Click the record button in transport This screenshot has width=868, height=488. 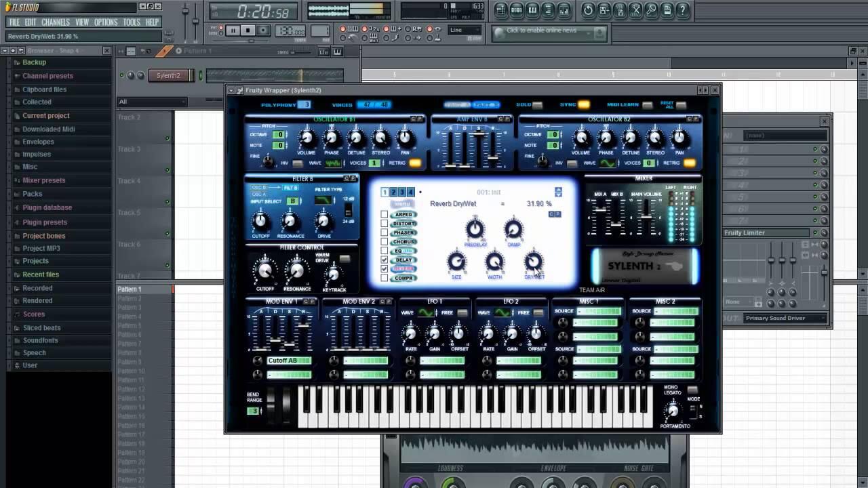264,30
